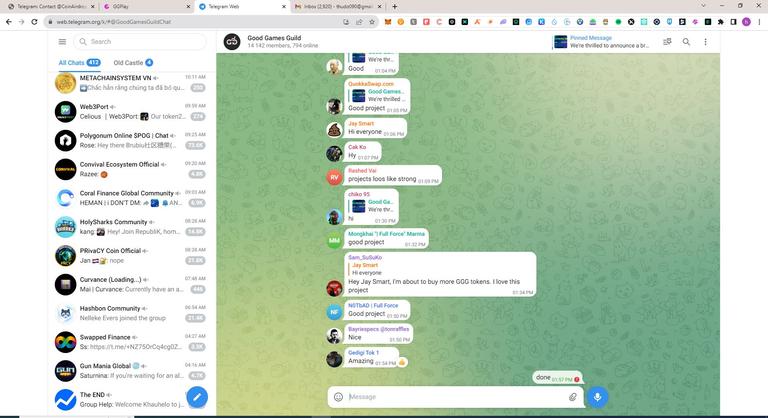Click the METACHAINSYSTEM VN avatar

[x=65, y=83]
